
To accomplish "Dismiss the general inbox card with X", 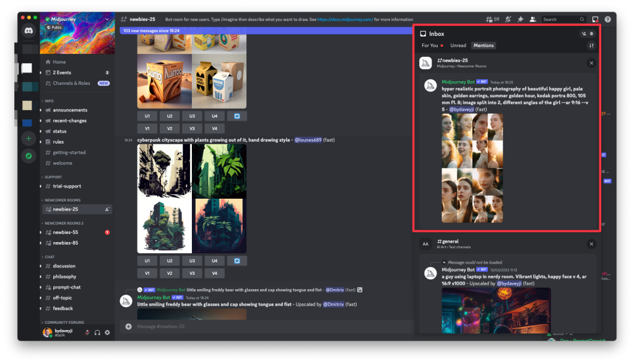I will 591,244.
